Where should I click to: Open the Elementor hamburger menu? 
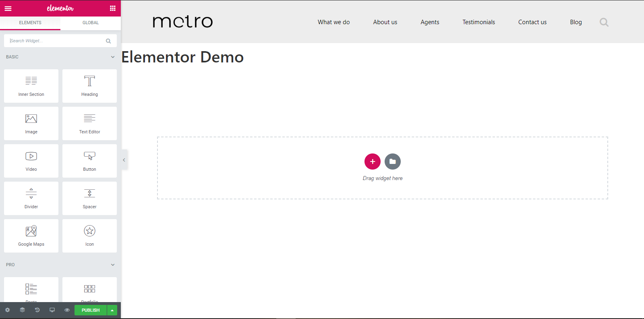[8, 8]
